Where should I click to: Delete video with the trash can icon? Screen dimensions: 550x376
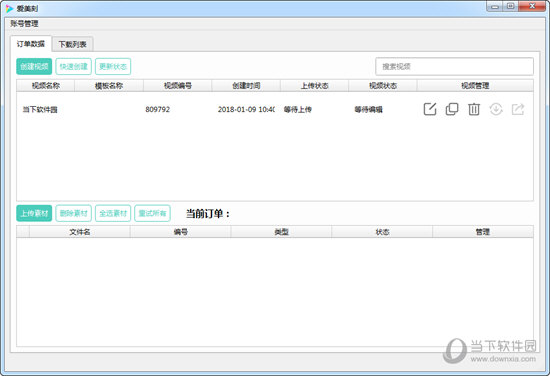pos(474,109)
